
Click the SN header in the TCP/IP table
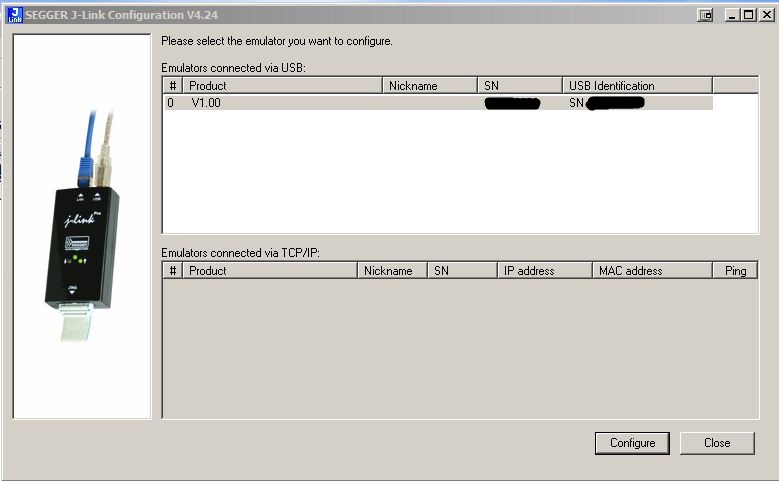[x=463, y=271]
